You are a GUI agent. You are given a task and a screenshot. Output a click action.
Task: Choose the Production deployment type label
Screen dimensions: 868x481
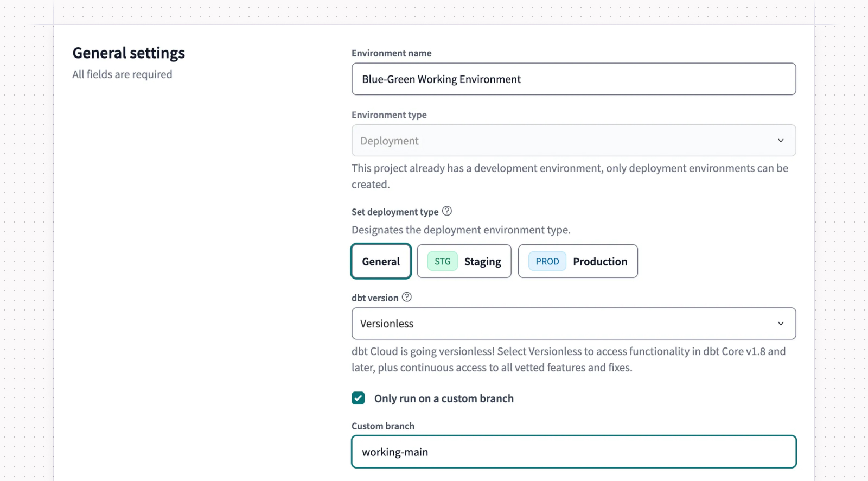[x=600, y=262]
